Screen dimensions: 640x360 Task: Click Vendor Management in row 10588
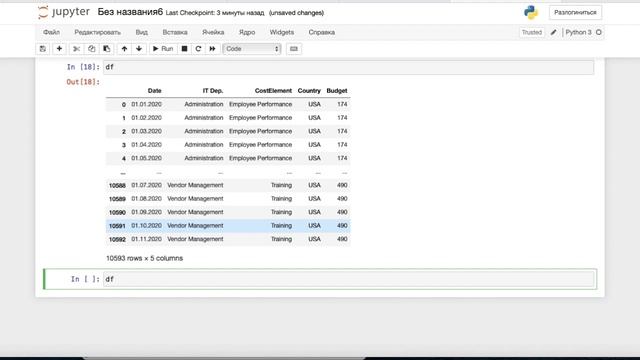coord(195,185)
